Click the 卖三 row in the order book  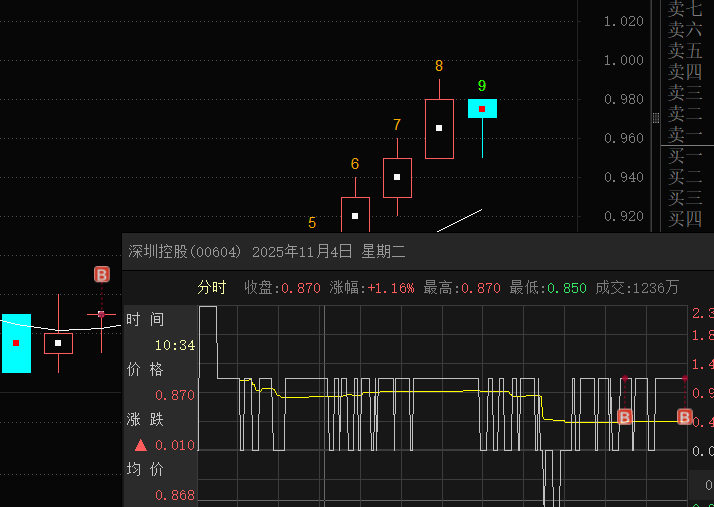point(687,93)
